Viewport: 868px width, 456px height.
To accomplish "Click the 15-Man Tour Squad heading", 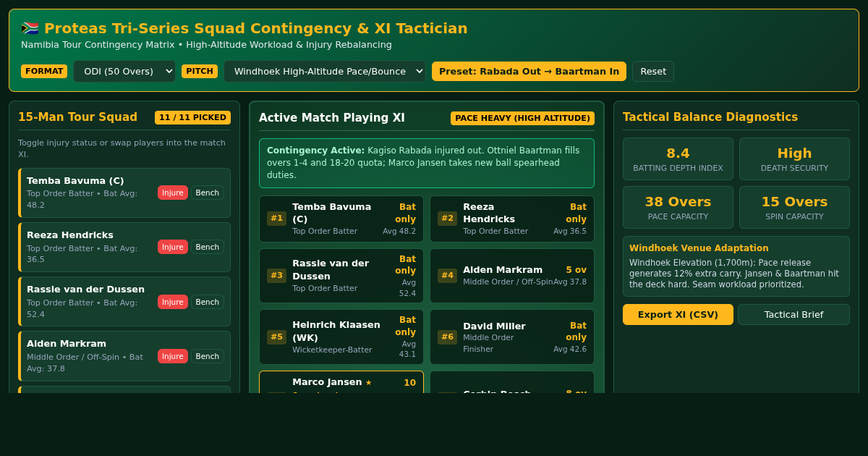I will click(x=77, y=117).
